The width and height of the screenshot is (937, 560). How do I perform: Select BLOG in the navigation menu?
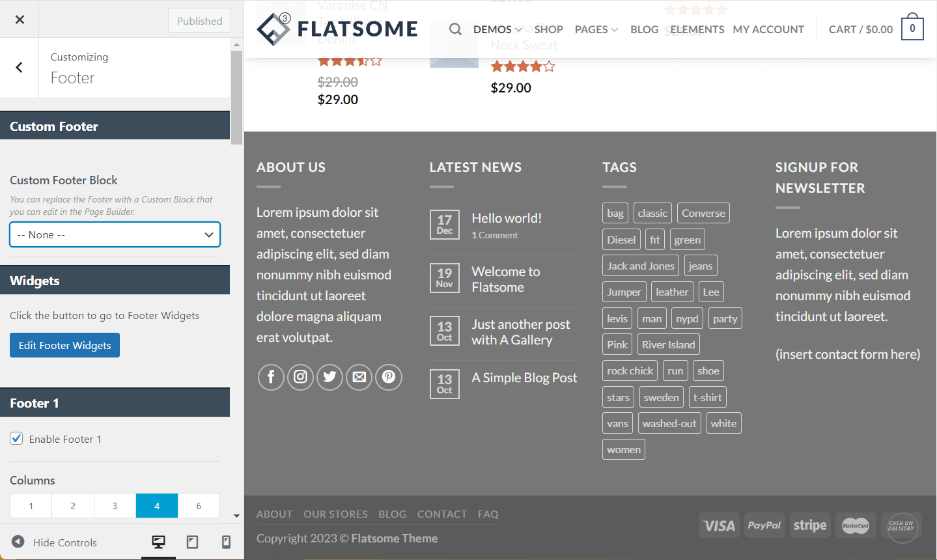click(x=644, y=29)
